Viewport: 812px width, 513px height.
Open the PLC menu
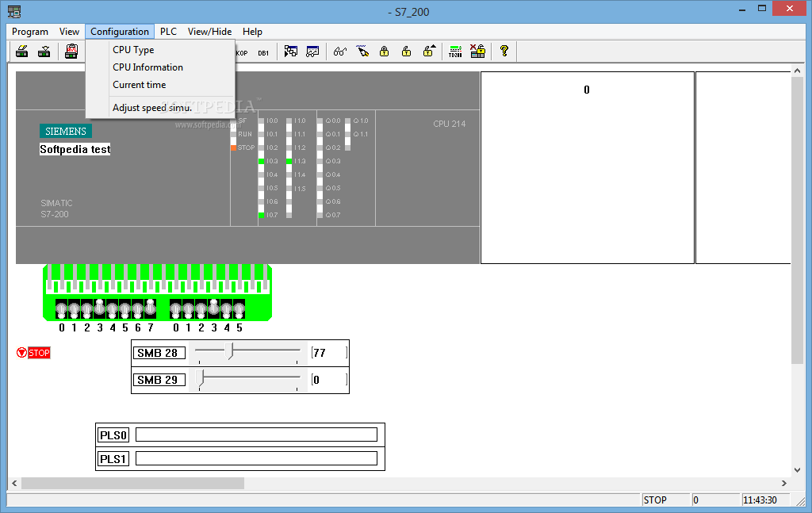pyautogui.click(x=168, y=32)
